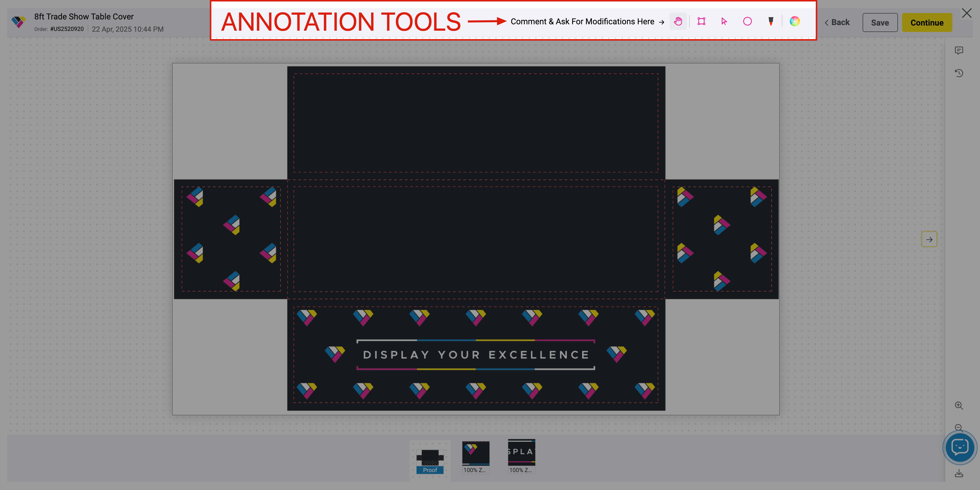The image size is (980, 490).
Task: Go back with the Back button
Action: click(x=837, y=23)
